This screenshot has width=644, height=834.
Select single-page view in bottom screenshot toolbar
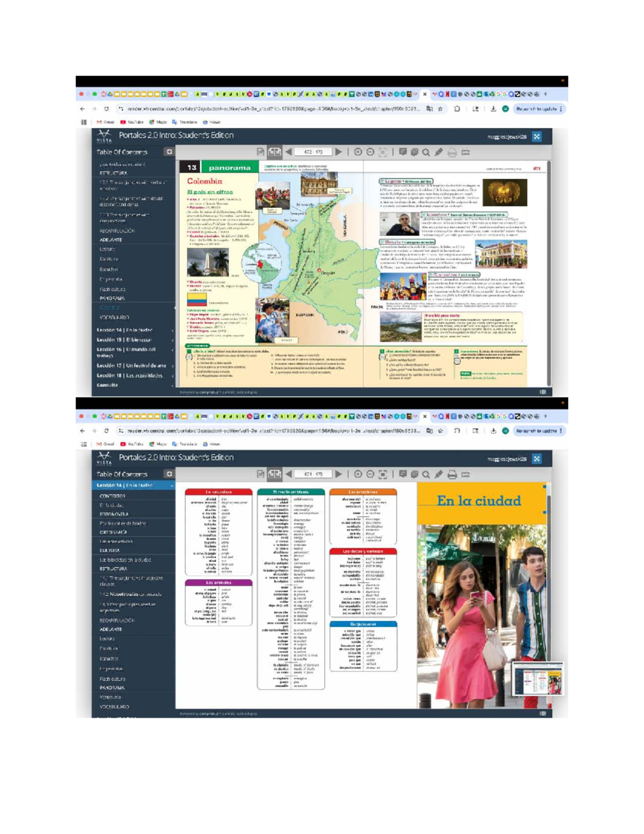tap(261, 474)
